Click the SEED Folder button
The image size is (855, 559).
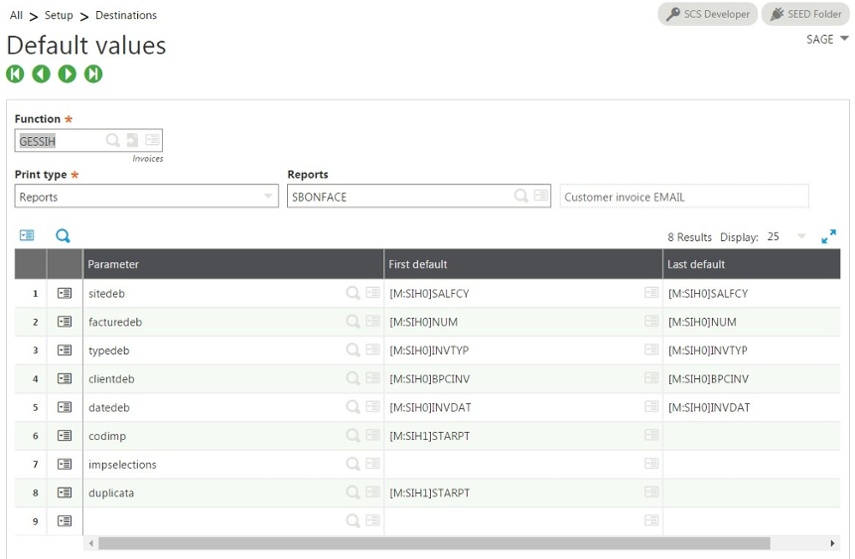[x=806, y=15]
